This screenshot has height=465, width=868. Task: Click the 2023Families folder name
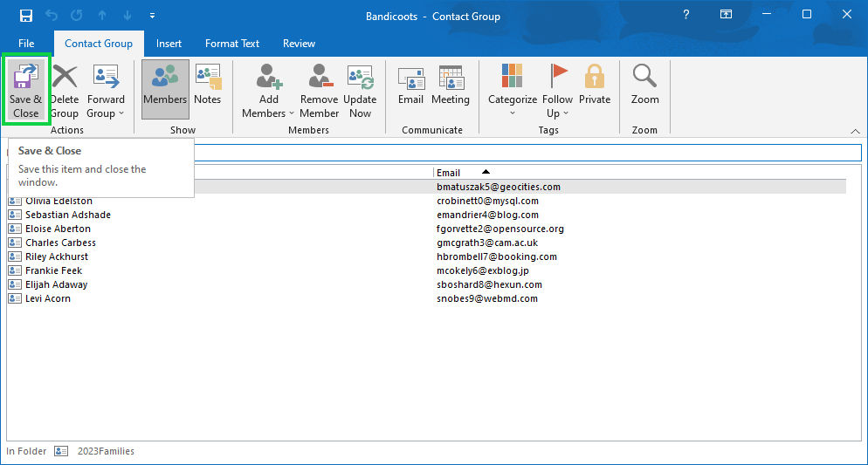click(x=106, y=451)
